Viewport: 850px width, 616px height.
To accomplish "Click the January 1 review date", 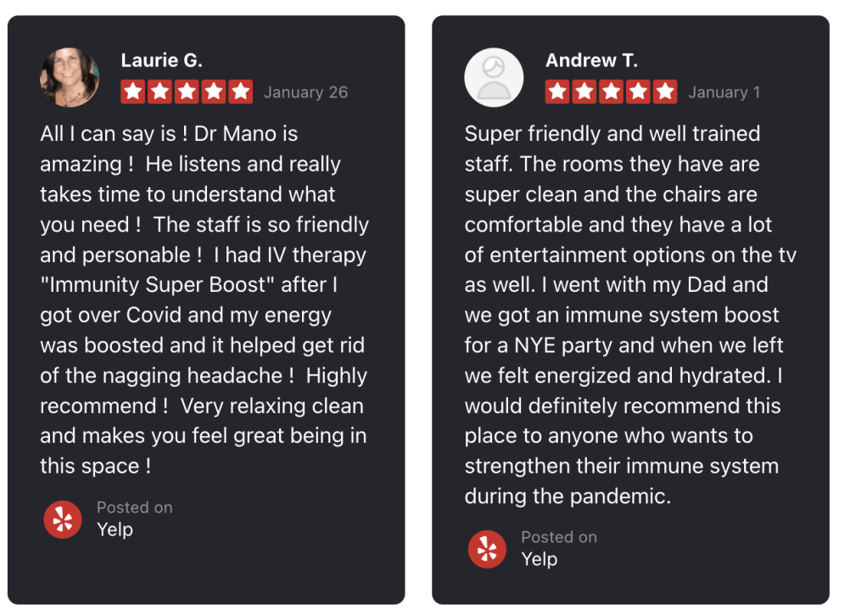I will tap(724, 92).
